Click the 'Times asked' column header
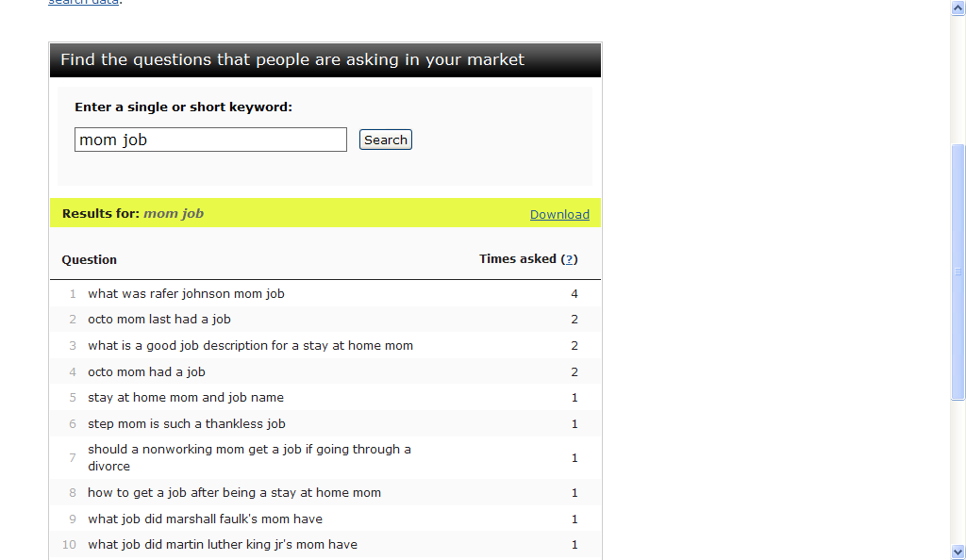This screenshot has height=560, width=966. (518, 259)
